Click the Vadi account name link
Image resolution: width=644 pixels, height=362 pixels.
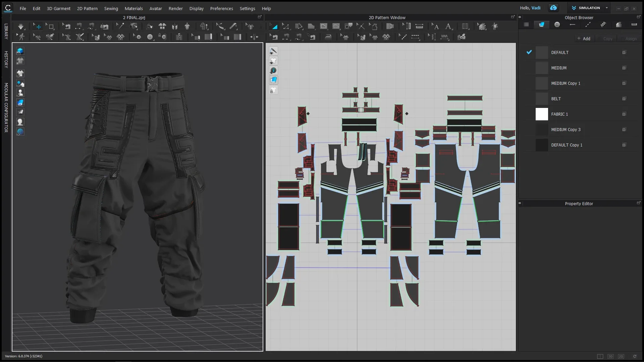coord(536,8)
